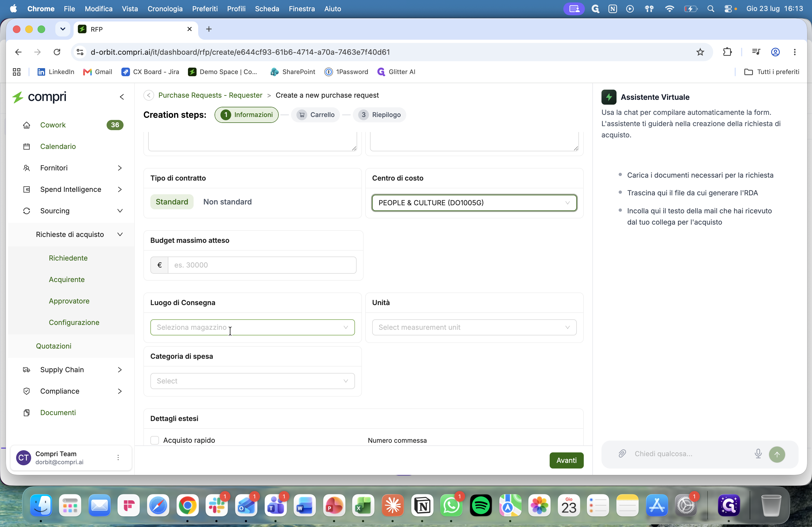The height and width of the screenshot is (527, 812).
Task: Click the back arrow in breadcrumb
Action: (149, 96)
